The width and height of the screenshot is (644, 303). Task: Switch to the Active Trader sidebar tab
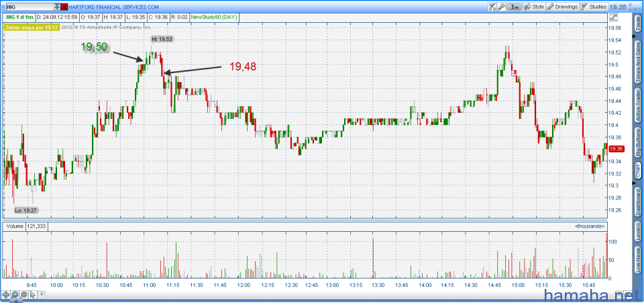[x=638, y=105]
